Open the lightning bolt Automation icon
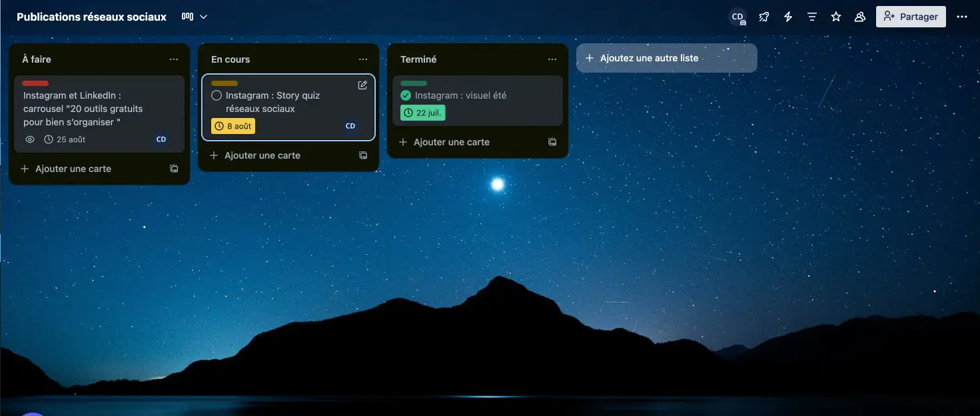The height and width of the screenshot is (416, 980). (x=788, y=17)
